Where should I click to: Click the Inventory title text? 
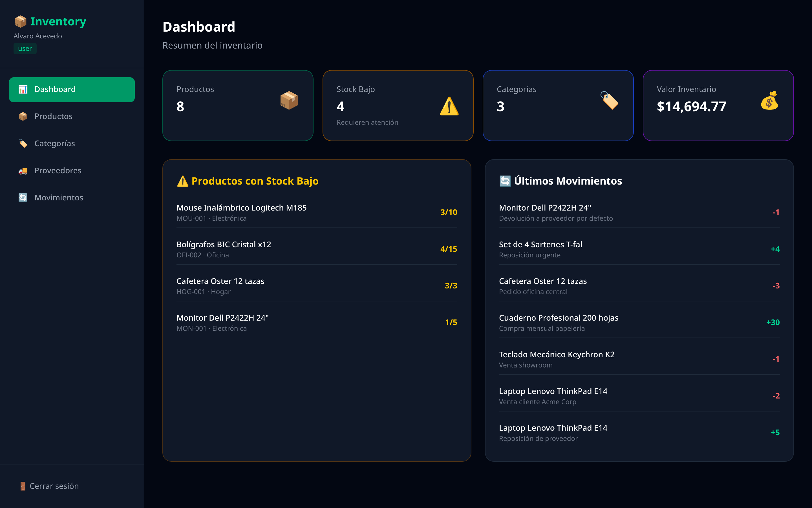[58, 21]
